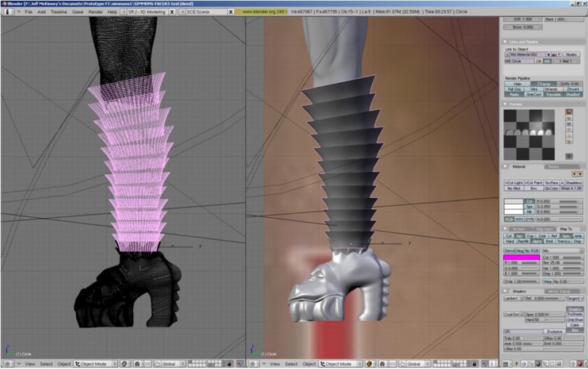Switch to Logic context icon in buttons header
Screen dimensions: 588x369
[524, 364]
